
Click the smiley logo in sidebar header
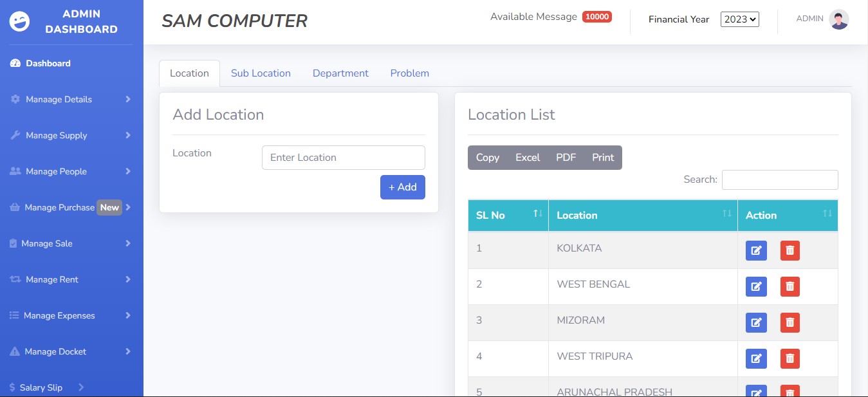tap(19, 21)
